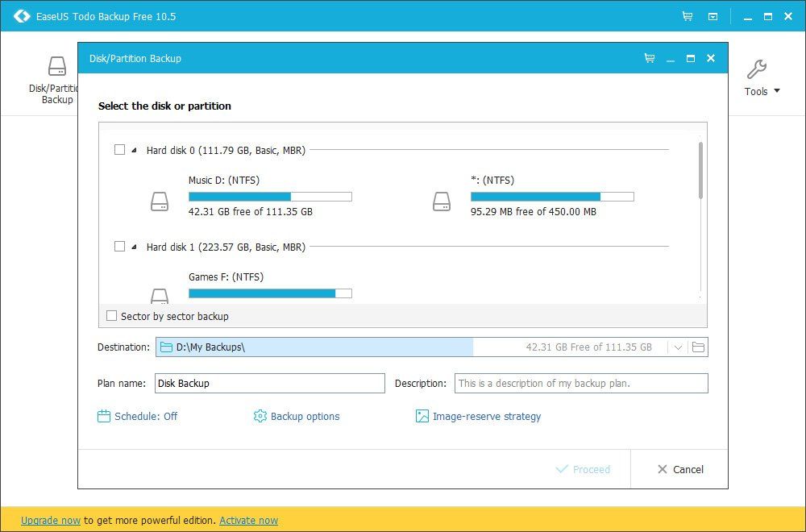The image size is (806, 532).
Task: Click the feedback icon in the top title bar
Action: point(712,15)
